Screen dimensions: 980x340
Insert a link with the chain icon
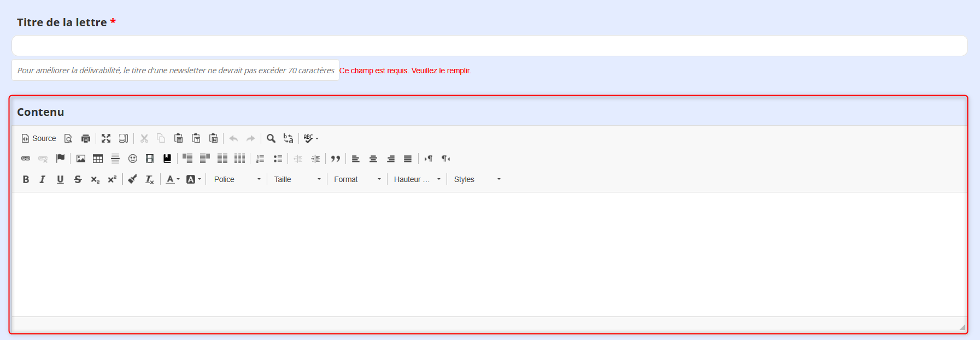26,159
